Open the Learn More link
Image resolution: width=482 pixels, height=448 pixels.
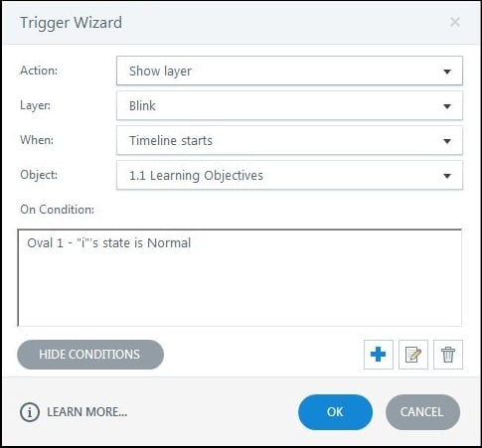(x=86, y=412)
